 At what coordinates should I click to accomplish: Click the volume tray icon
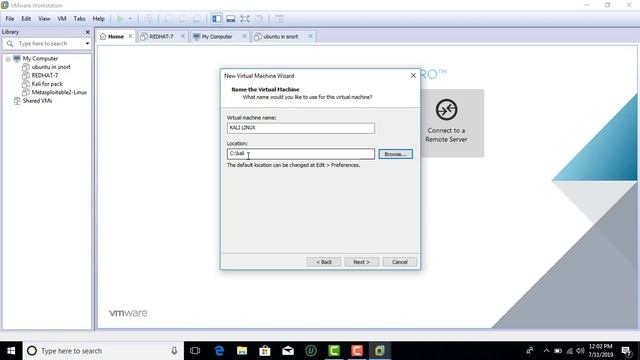point(580,351)
